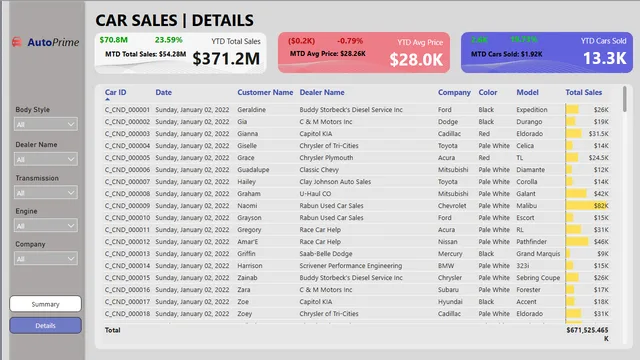Click MTD Avg Price $28.26K text

coord(328,53)
